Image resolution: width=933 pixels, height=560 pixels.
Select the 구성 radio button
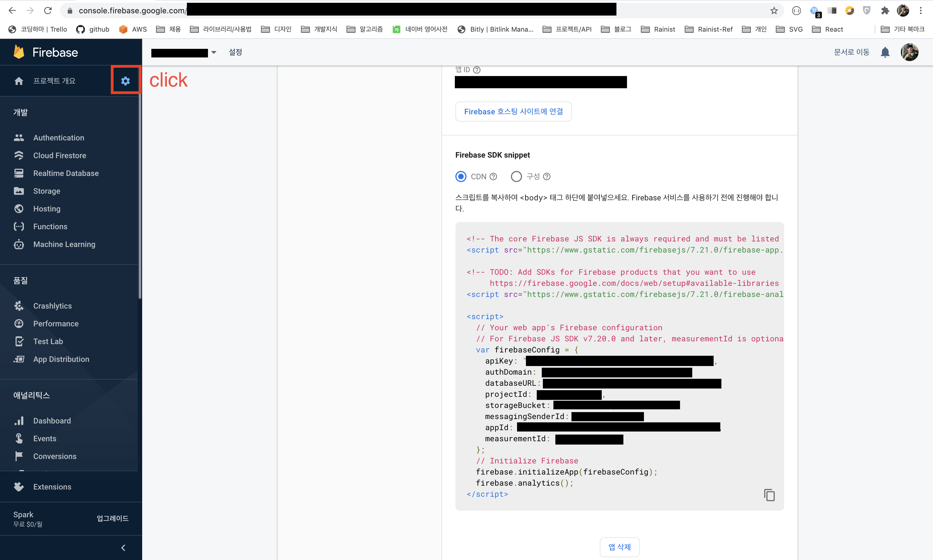pos(516,176)
